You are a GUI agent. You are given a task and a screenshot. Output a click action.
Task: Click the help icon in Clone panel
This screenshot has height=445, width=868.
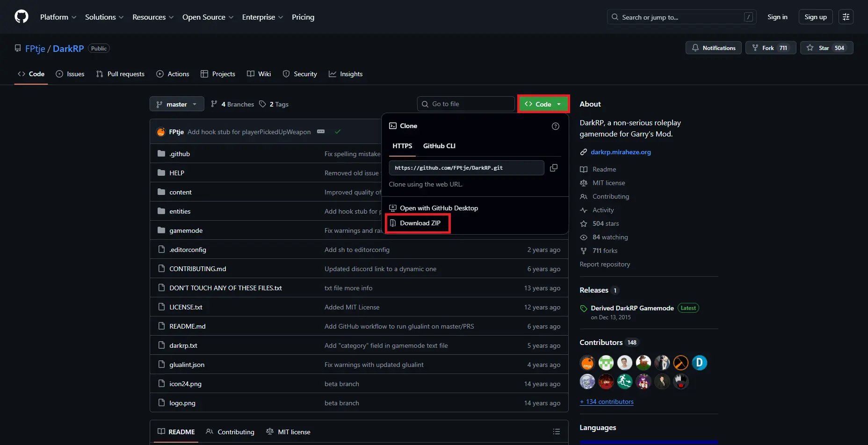(x=555, y=126)
